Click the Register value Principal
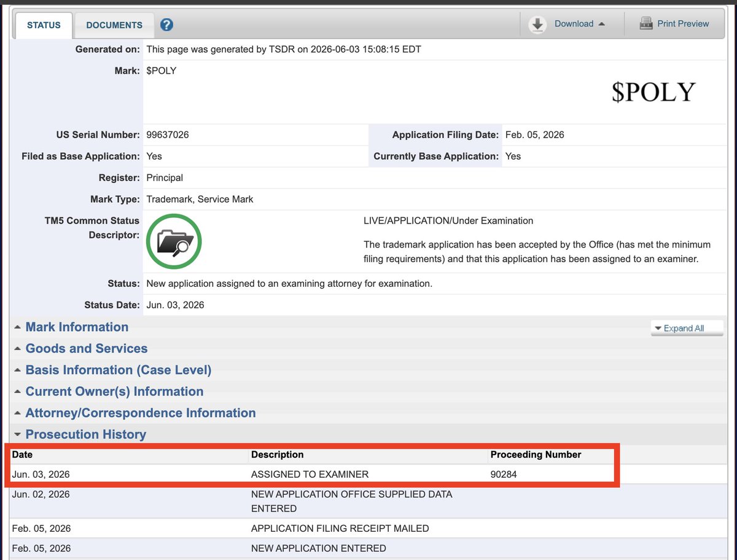The height and width of the screenshot is (560, 737). 165,178
